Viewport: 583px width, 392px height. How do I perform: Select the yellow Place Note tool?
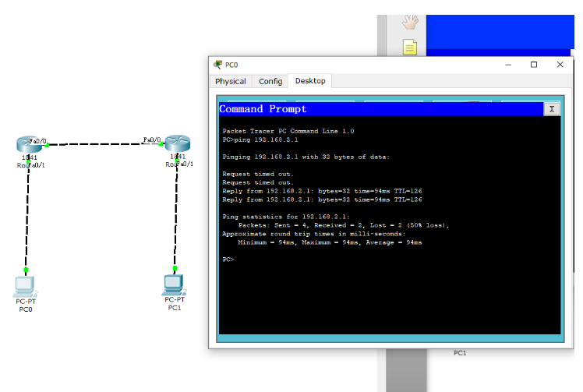tap(410, 48)
